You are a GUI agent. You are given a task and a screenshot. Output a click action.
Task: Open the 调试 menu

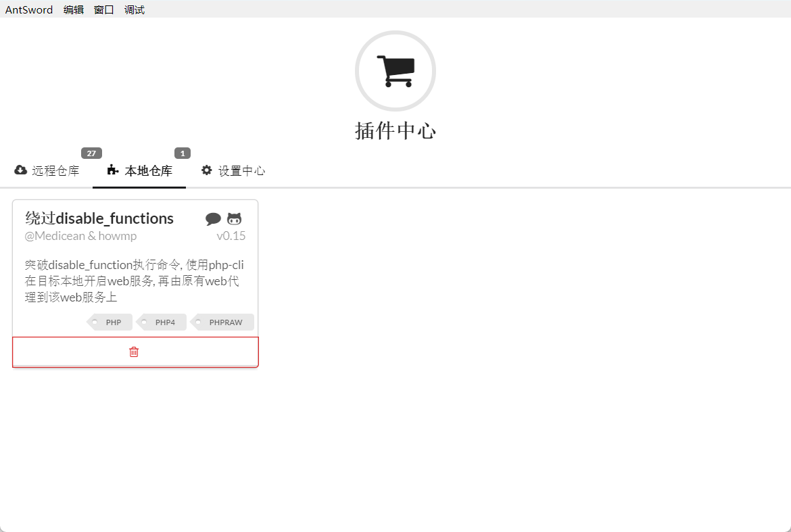pyautogui.click(x=134, y=9)
